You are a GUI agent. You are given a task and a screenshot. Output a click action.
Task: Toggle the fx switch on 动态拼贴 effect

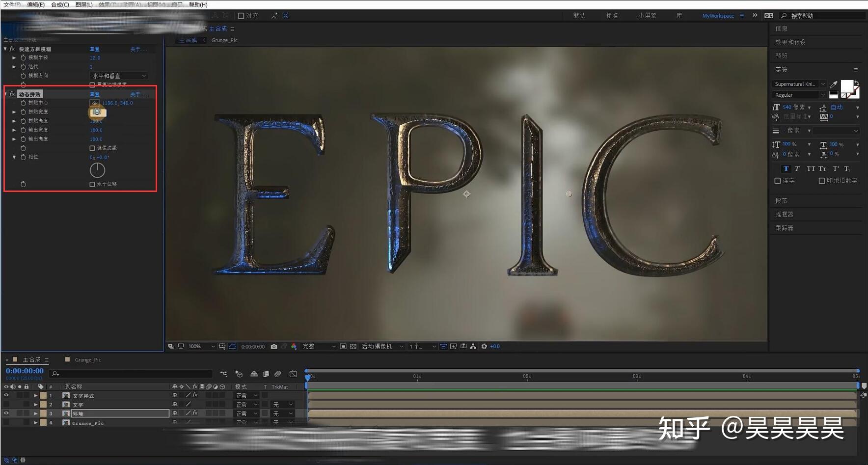click(12, 94)
